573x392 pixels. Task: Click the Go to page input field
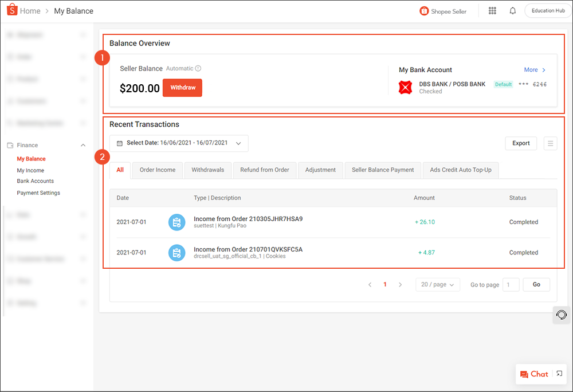pyautogui.click(x=511, y=284)
